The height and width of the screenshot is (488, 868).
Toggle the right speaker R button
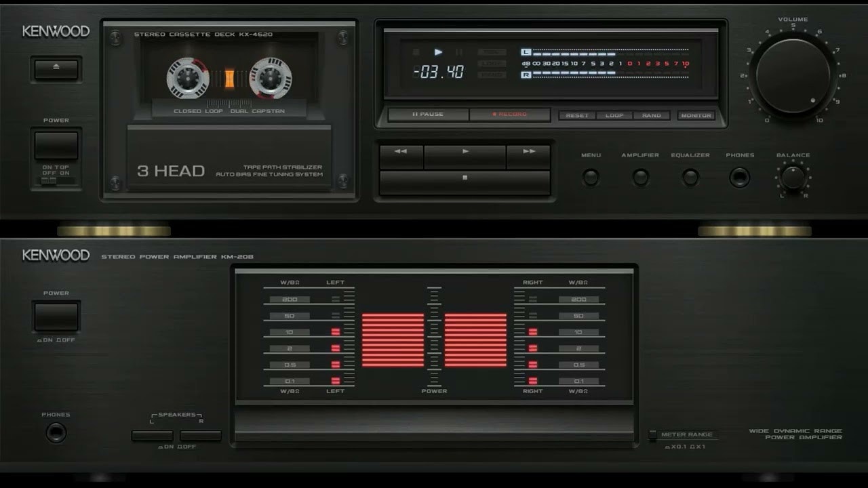tap(201, 436)
